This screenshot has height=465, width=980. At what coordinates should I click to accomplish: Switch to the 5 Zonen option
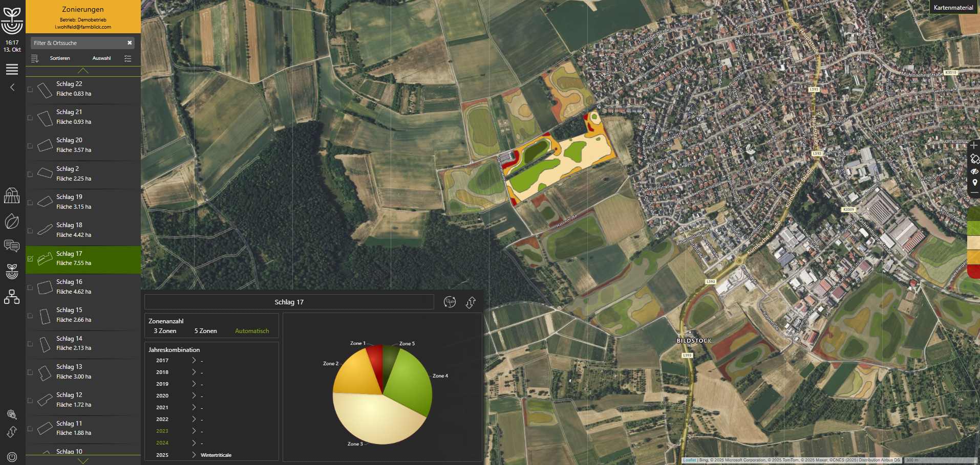click(205, 331)
